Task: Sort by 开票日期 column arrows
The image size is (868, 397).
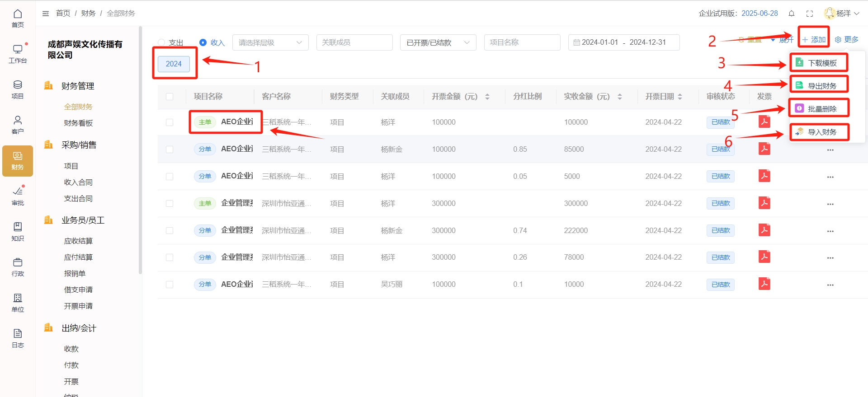Action: (680, 97)
